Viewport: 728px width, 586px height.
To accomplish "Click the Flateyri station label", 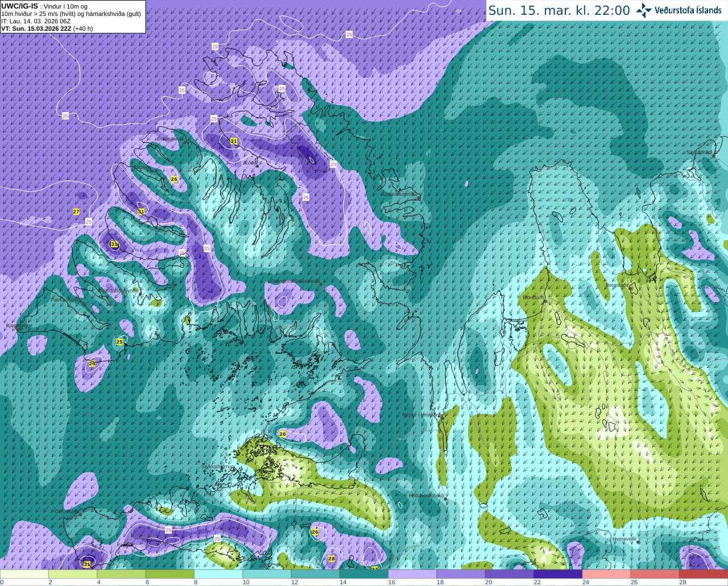I will coord(142,168).
